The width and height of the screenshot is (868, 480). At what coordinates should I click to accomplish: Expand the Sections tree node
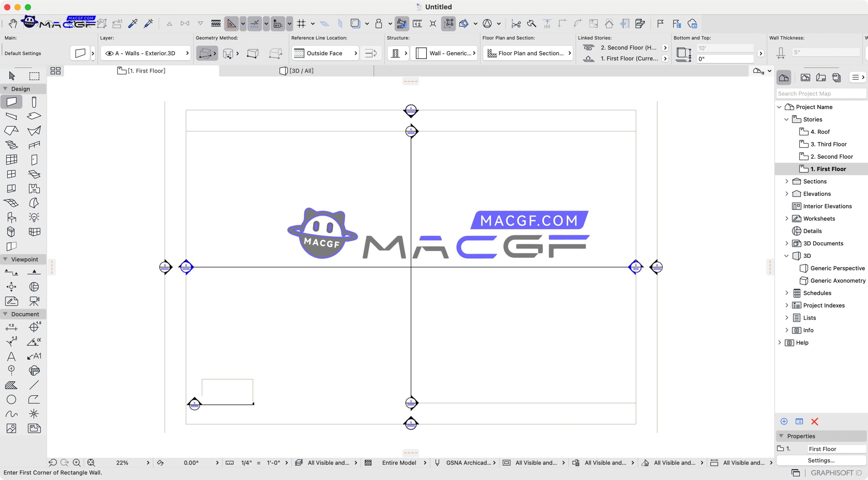pyautogui.click(x=786, y=181)
